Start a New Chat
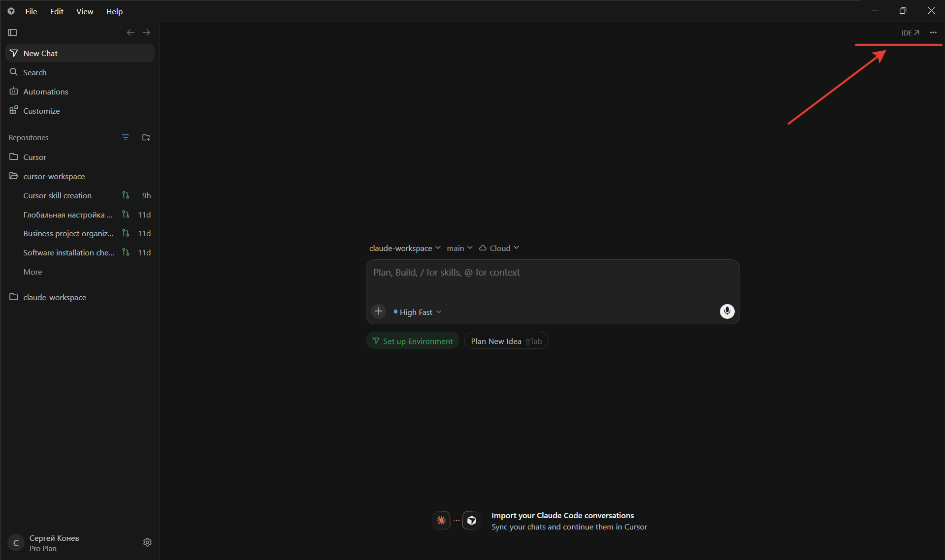The width and height of the screenshot is (945, 560). pos(80,53)
